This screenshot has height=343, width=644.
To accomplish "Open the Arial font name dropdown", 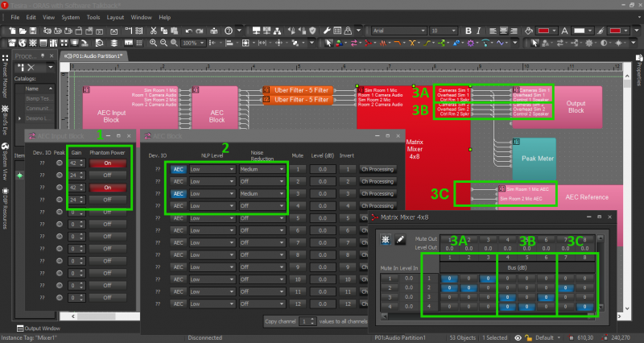I will [398, 31].
